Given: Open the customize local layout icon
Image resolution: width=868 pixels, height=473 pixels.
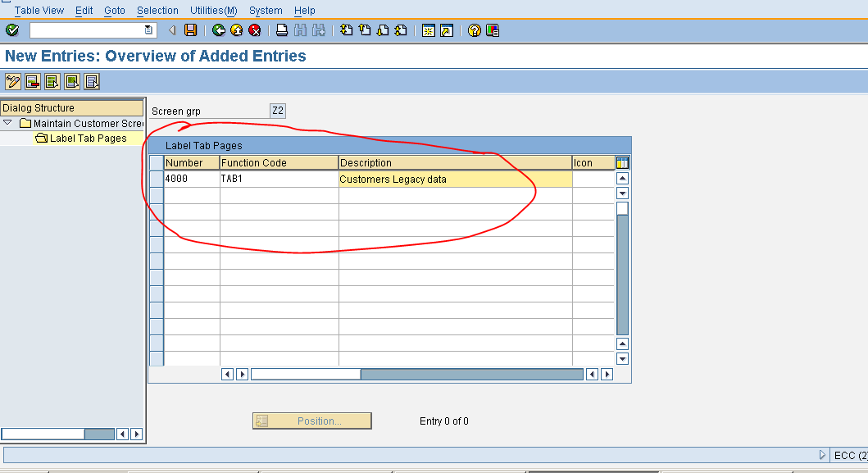Looking at the screenshot, I should 492,30.
